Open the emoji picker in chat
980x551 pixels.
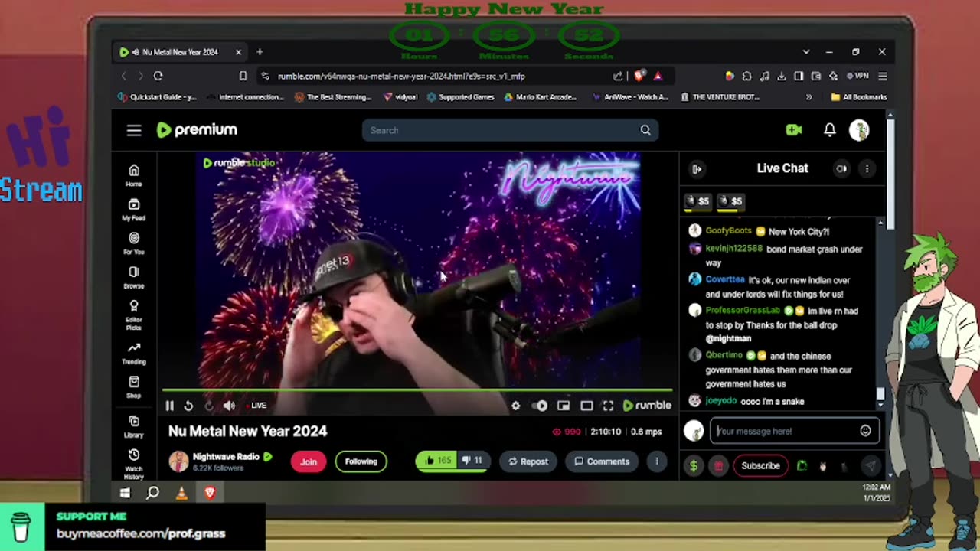pyautogui.click(x=865, y=431)
